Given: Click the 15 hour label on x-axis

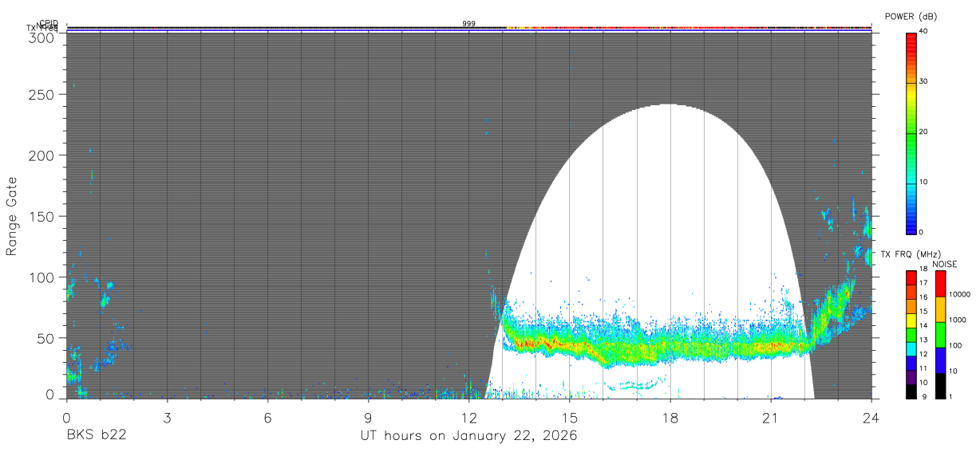Looking at the screenshot, I should [x=569, y=418].
